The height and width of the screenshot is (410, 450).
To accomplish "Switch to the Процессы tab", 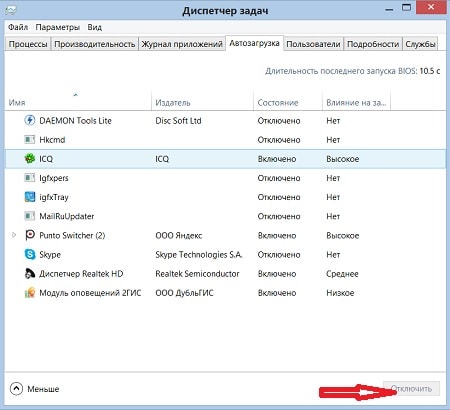I will 28,44.
